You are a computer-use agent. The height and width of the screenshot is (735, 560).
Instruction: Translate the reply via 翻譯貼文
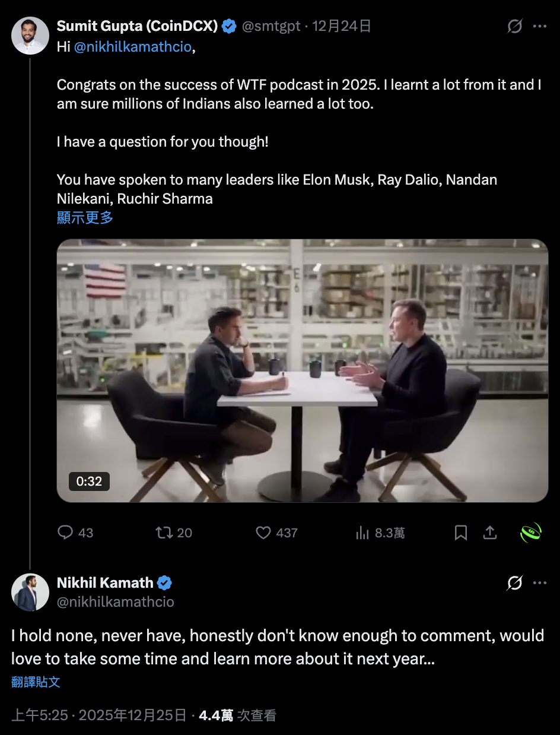coord(36,682)
